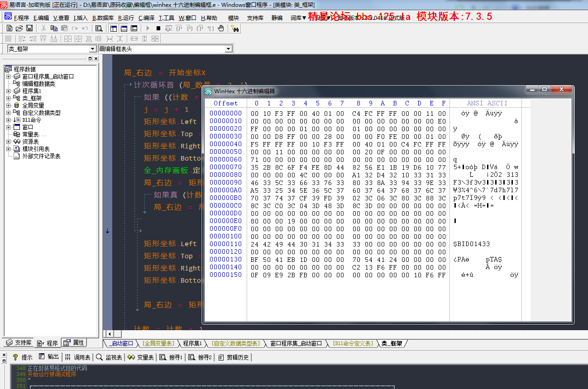Image resolution: width=588 pixels, height=389 pixels.
Task: Select 常量表... in the tree
Action: 34,134
